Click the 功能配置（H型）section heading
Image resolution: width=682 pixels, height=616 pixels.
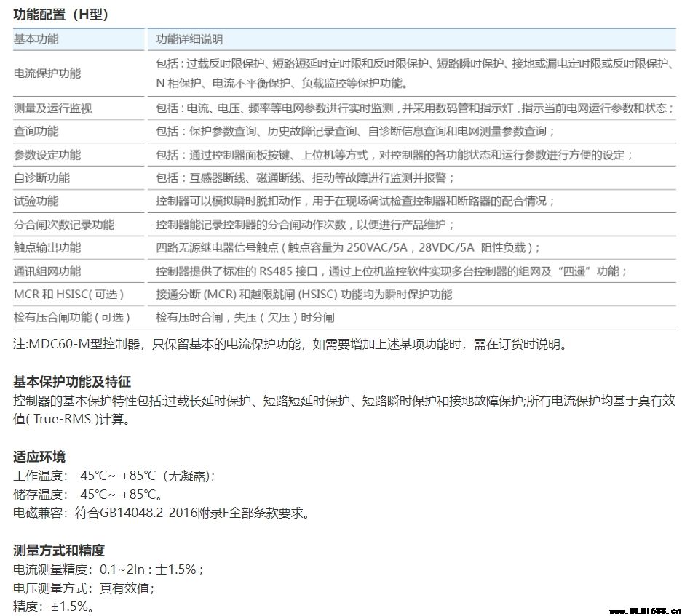click(x=60, y=14)
